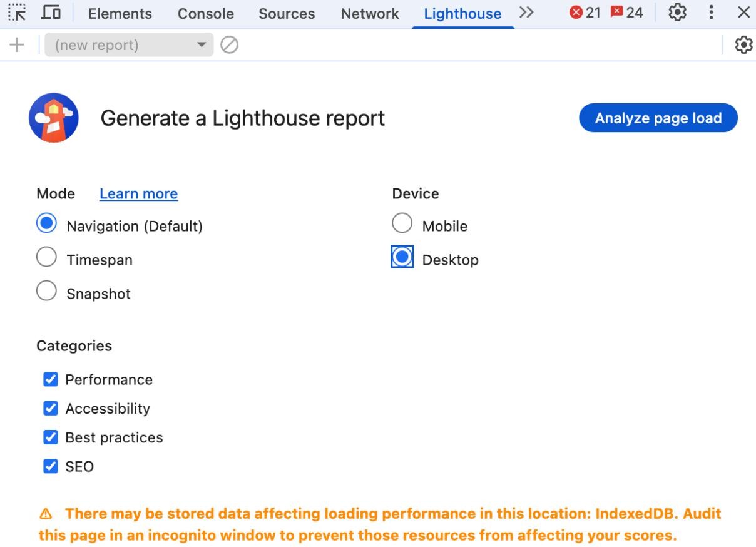The width and height of the screenshot is (756, 547).
Task: Uncheck the Performance category checkbox
Action: click(x=51, y=380)
